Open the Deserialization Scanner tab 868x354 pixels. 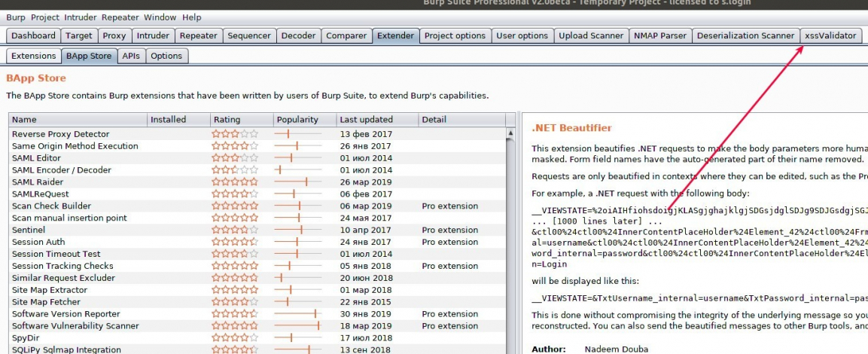[x=745, y=35]
